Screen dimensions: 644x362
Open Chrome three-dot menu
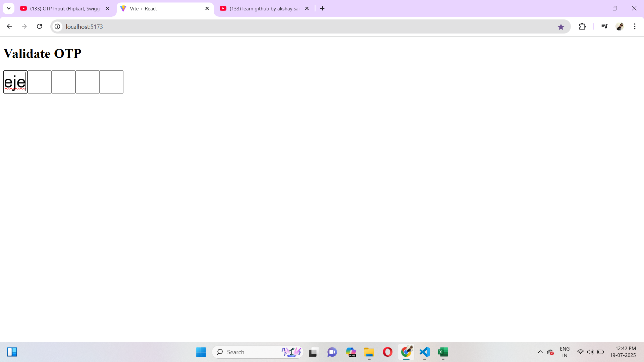pyautogui.click(x=635, y=26)
